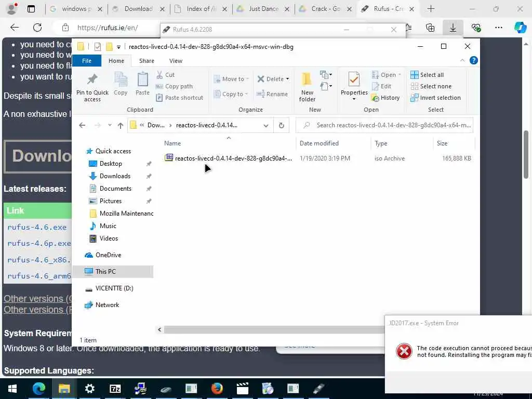Click the Open command in ribbon
This screenshot has width=532, height=399.
(x=386, y=75)
